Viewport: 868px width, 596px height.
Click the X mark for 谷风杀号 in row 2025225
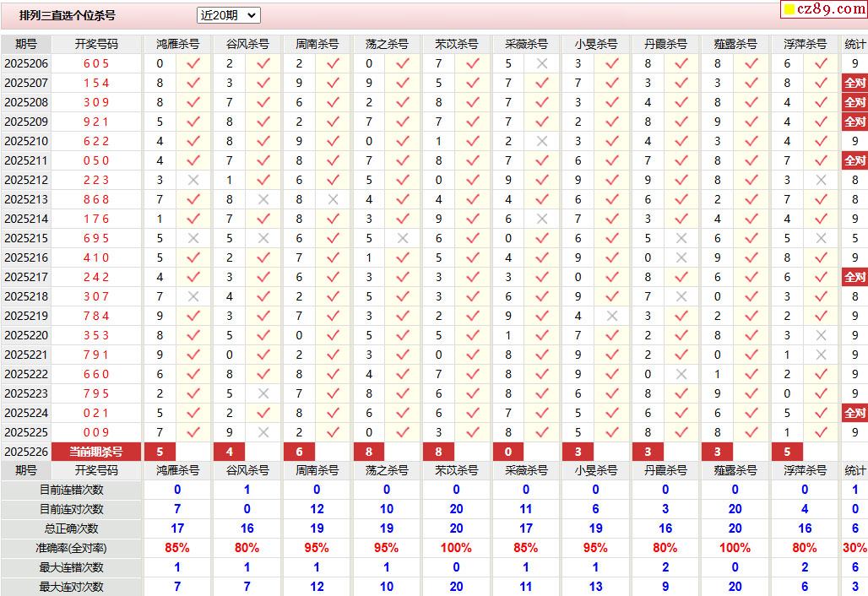coord(263,432)
